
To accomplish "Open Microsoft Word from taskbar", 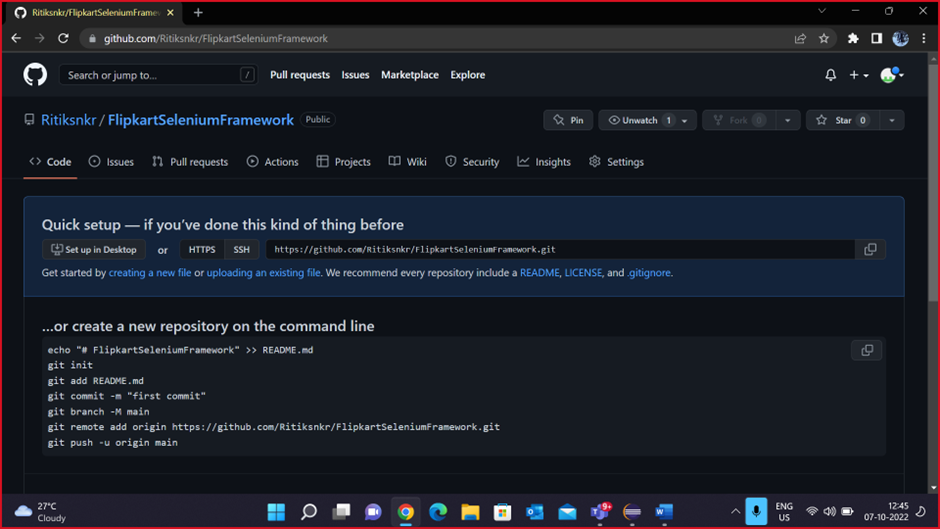I will (664, 512).
